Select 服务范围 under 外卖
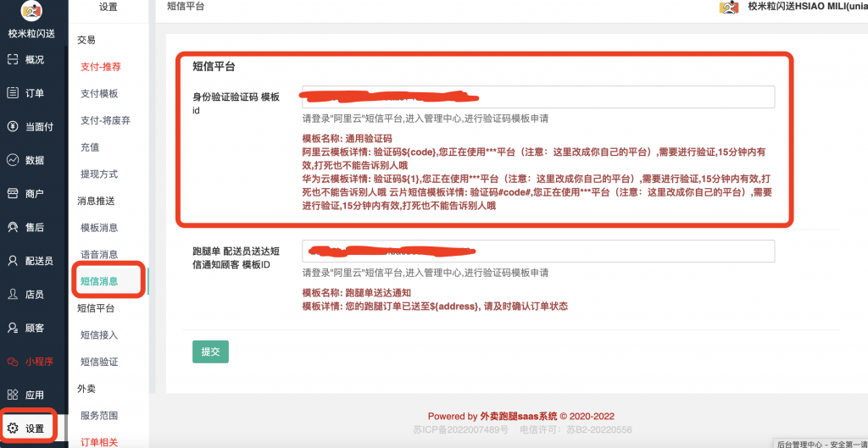 click(99, 415)
